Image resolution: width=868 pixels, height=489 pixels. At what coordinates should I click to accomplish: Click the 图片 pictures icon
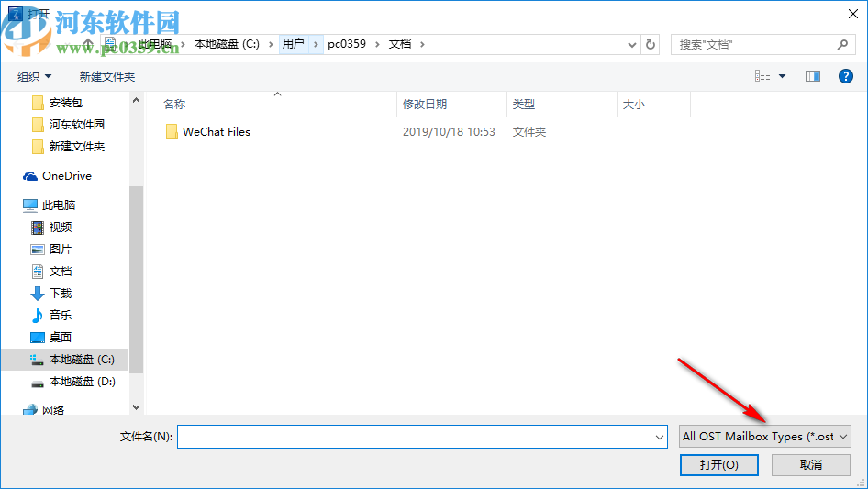tap(37, 250)
